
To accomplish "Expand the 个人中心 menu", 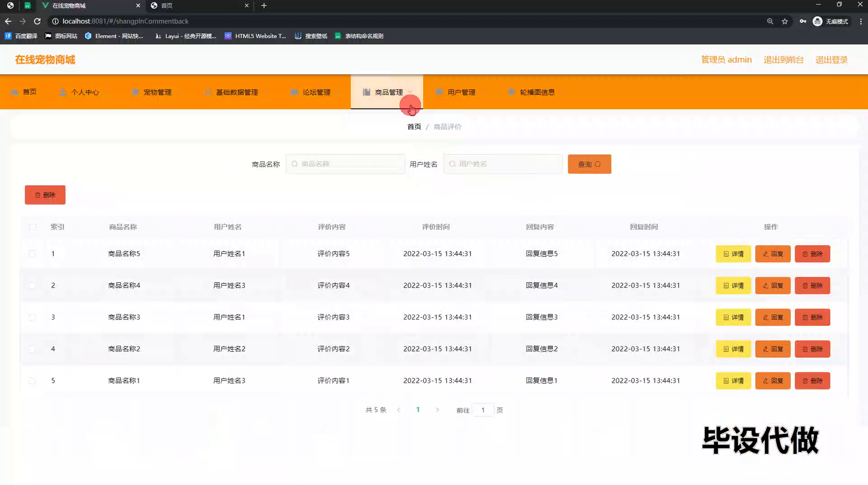I will (x=84, y=92).
